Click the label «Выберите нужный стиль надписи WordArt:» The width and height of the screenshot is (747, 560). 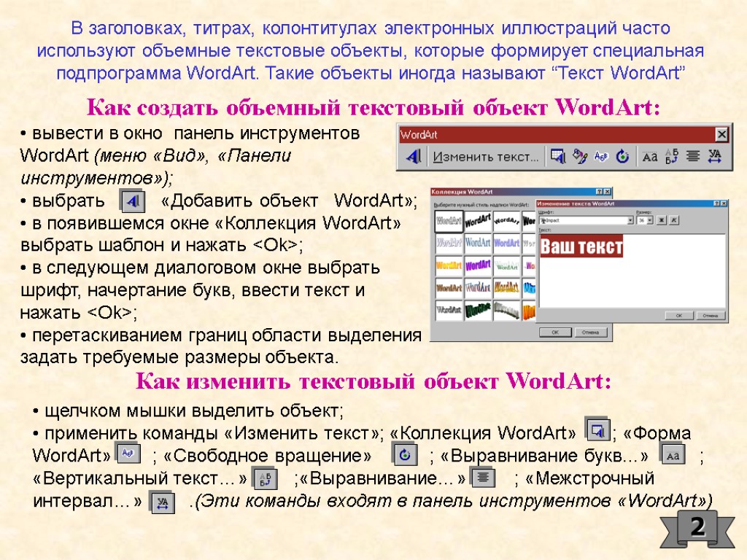point(481,205)
